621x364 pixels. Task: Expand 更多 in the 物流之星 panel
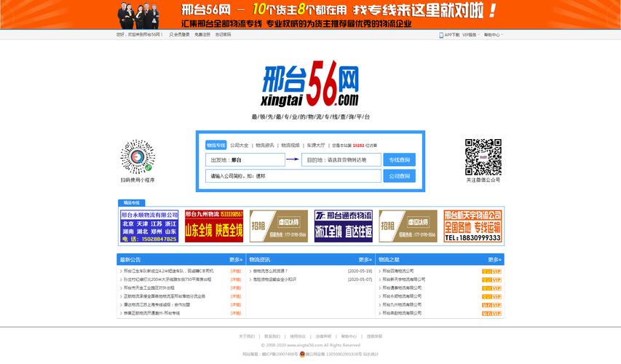(494, 260)
